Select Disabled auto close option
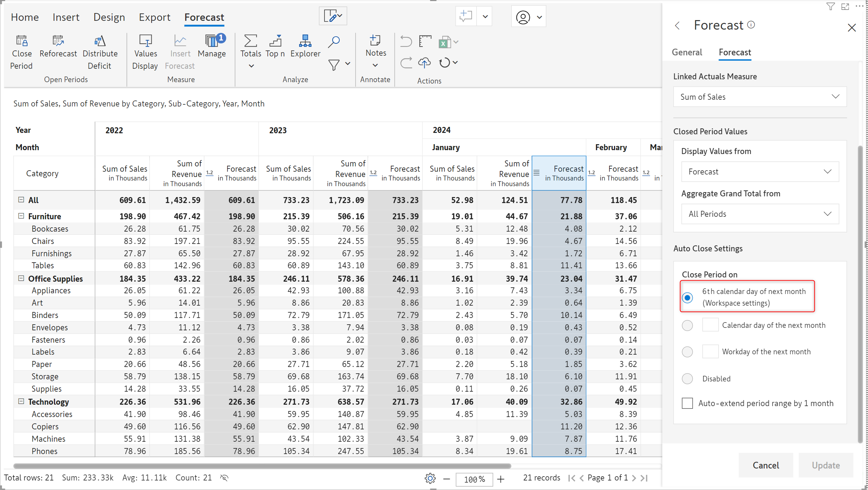The image size is (868, 490). (x=687, y=379)
